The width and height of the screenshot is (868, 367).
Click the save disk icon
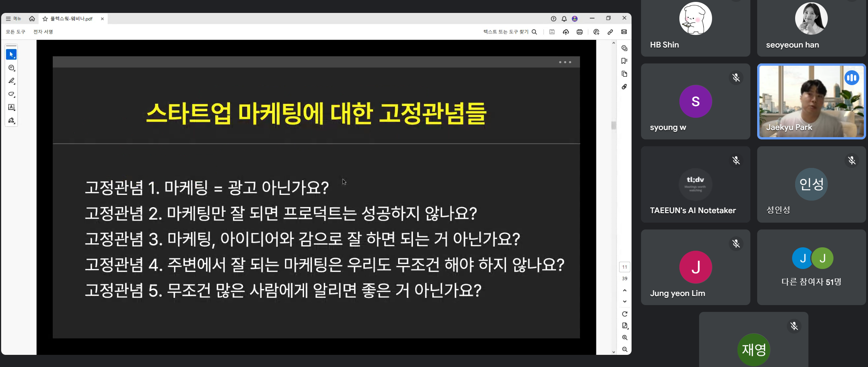coord(552,32)
